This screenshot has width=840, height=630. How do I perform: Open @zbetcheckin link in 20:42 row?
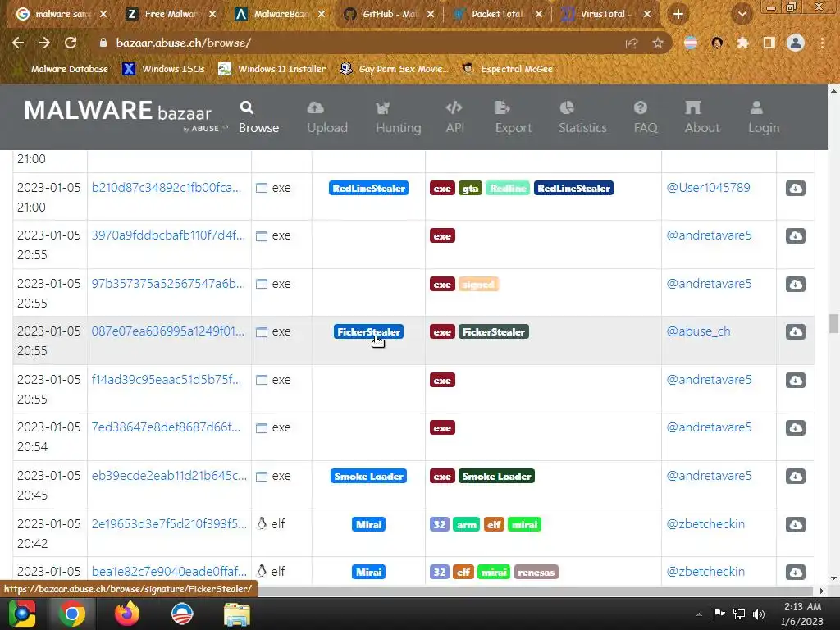click(x=705, y=523)
